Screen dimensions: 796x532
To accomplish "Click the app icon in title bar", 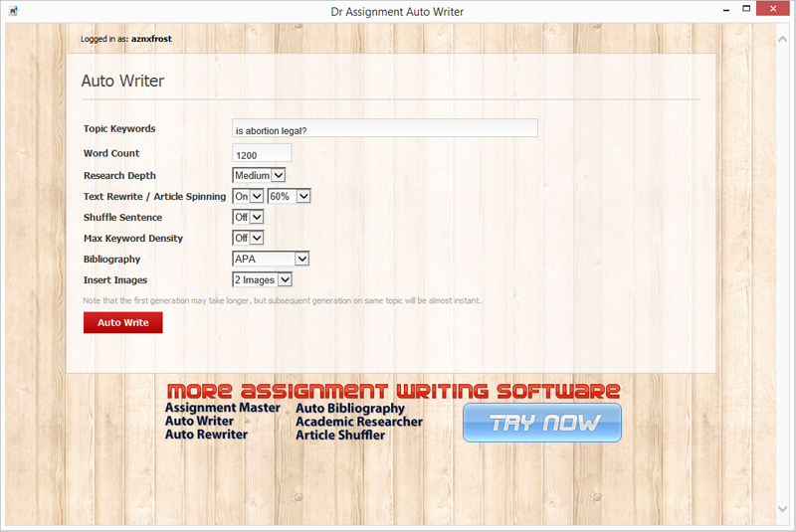I will click(x=13, y=11).
